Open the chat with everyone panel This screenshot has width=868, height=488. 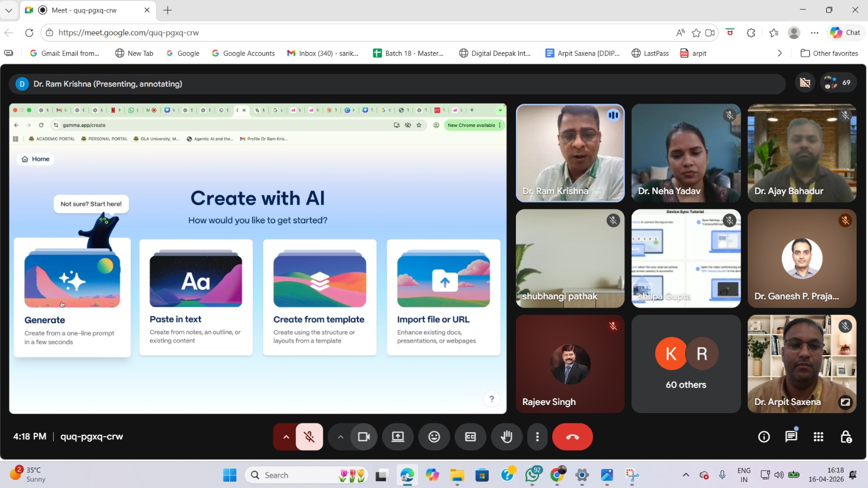pos(791,437)
